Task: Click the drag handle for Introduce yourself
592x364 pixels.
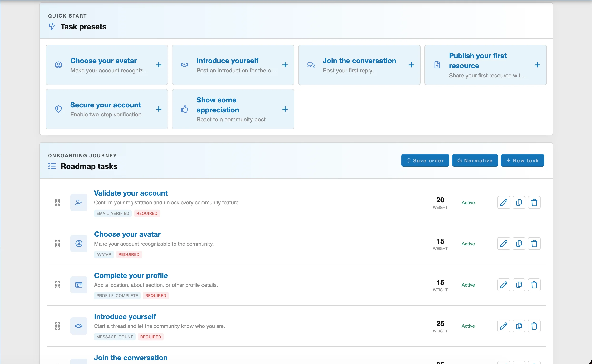Action: pyautogui.click(x=57, y=326)
